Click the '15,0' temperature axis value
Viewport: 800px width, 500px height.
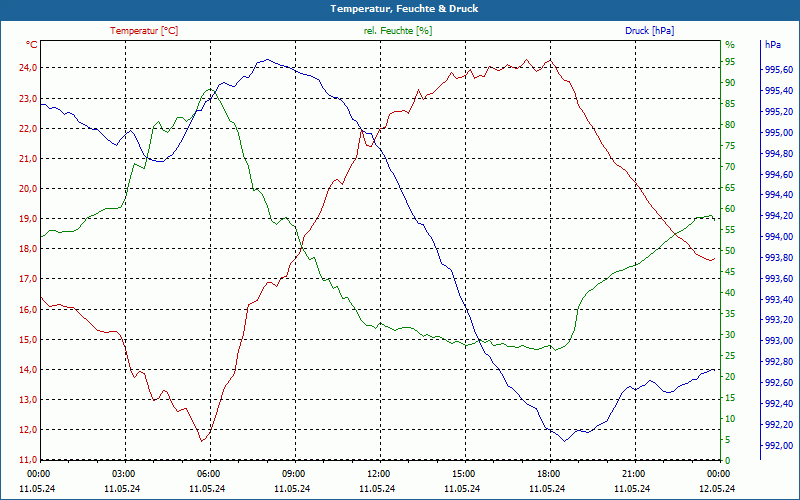tap(28, 340)
